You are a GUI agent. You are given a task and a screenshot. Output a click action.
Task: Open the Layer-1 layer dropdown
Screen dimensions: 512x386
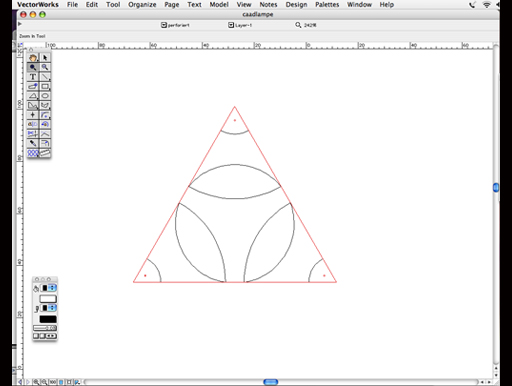tap(231, 25)
